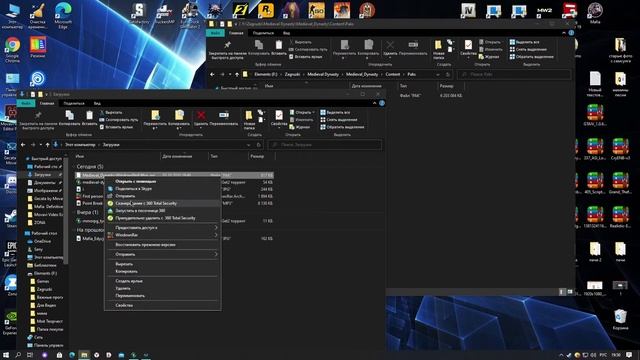Choose Properties in the context menu
Image resolution: width=640 pixels, height=360 pixels.
[162, 305]
